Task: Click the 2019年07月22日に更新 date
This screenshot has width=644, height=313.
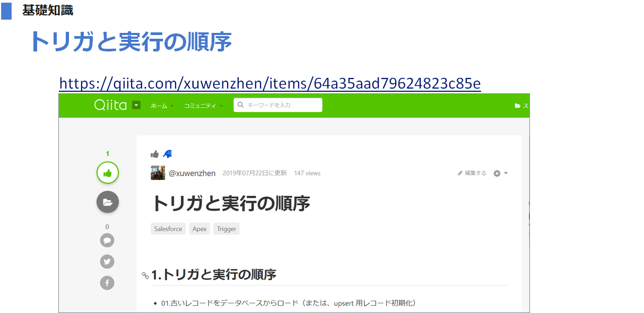Action: (x=255, y=173)
